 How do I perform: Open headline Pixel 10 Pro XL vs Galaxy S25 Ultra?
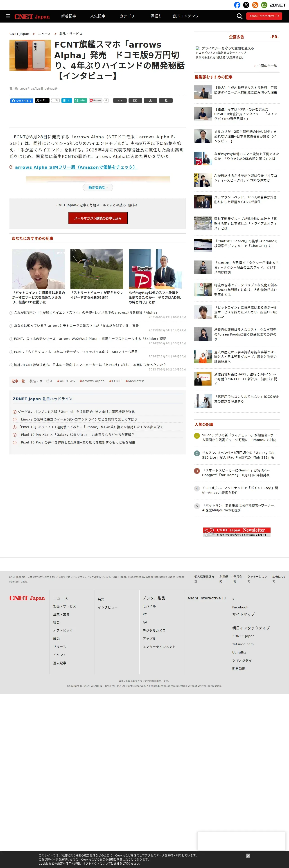[x=76, y=435]
